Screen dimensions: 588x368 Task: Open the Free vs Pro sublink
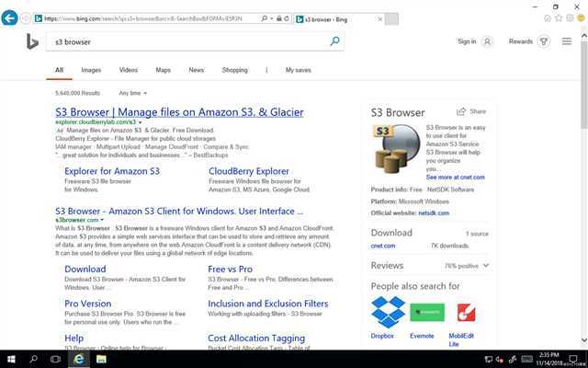pyautogui.click(x=230, y=269)
